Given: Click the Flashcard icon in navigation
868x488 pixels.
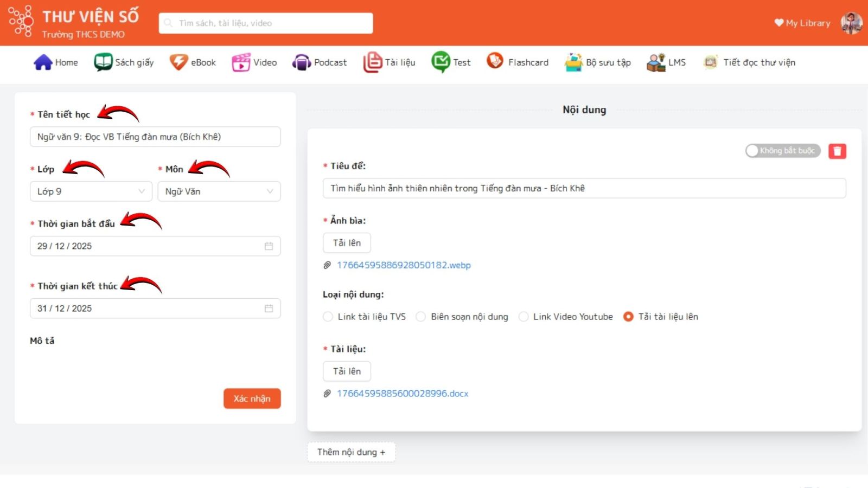Looking at the screenshot, I should [x=495, y=61].
